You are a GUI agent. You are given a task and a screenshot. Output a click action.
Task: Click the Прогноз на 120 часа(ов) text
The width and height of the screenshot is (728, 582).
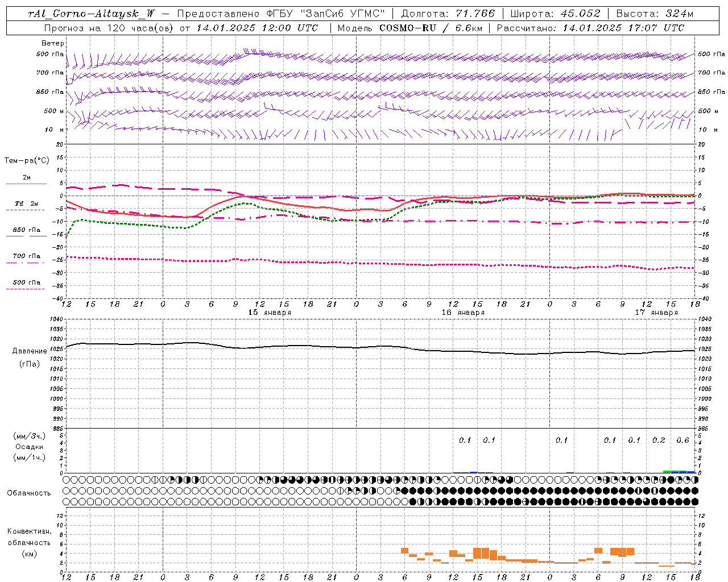(x=109, y=28)
